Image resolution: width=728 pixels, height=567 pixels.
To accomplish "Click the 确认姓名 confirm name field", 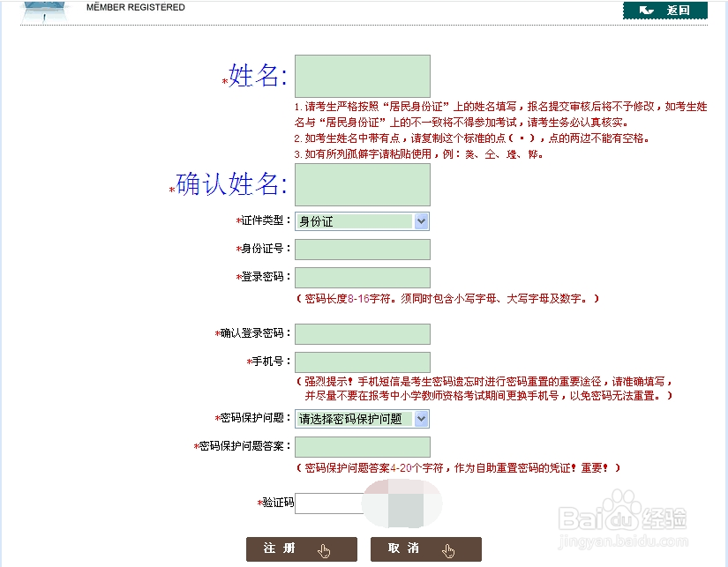I will (363, 183).
